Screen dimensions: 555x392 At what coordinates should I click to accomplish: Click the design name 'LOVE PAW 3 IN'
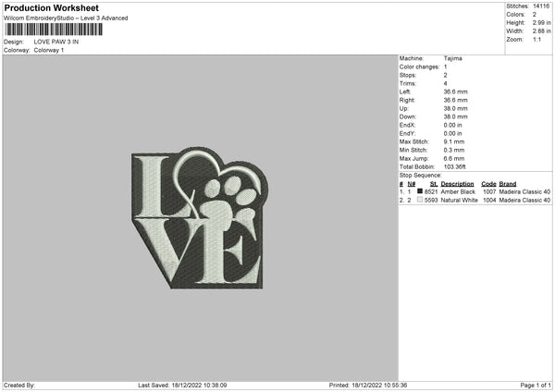coord(56,42)
